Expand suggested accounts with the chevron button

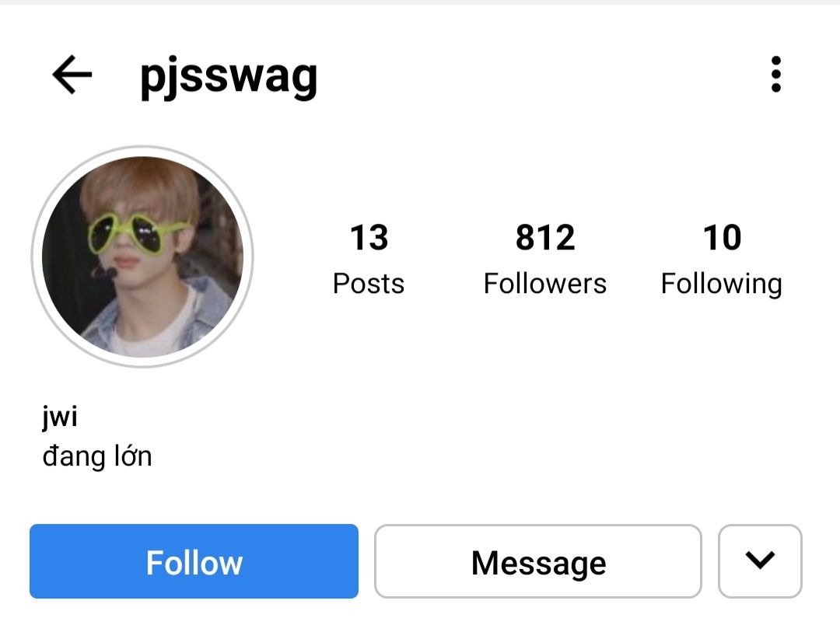[759, 560]
